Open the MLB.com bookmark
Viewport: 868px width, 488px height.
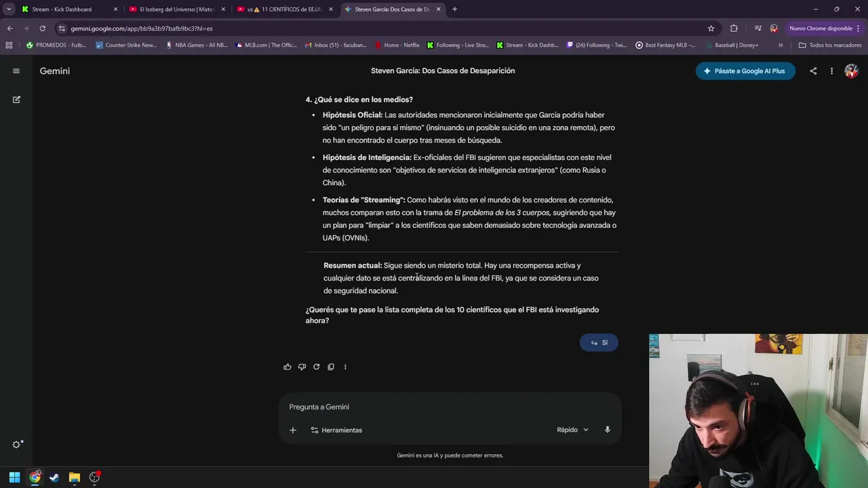click(266, 45)
